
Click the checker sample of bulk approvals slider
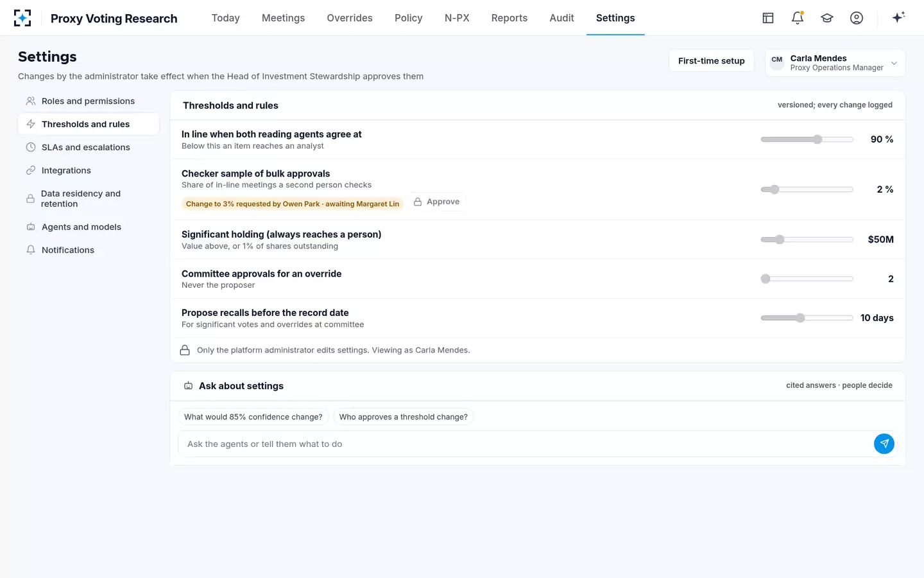point(807,189)
